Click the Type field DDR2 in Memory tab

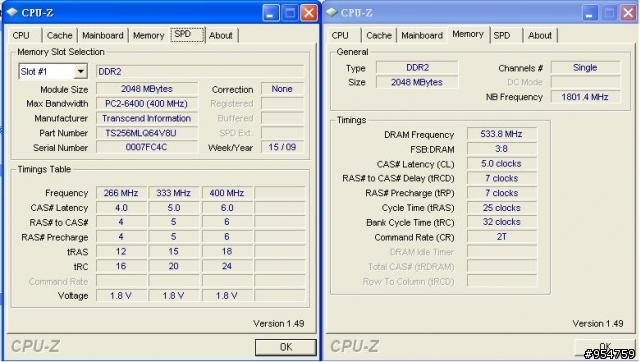(417, 68)
